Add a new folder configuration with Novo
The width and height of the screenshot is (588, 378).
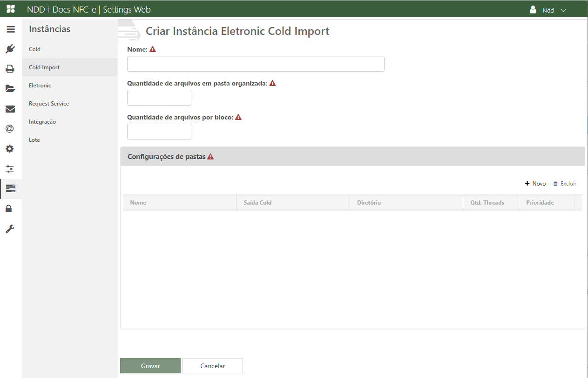tap(535, 184)
